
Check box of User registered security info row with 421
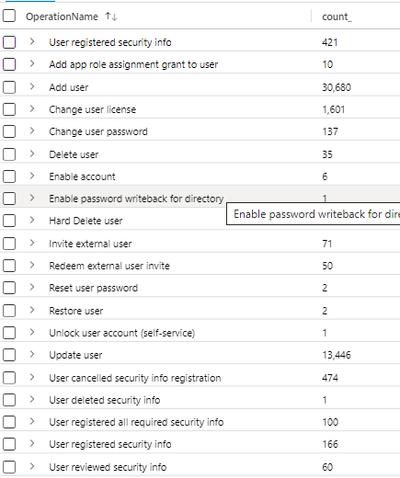[9, 42]
